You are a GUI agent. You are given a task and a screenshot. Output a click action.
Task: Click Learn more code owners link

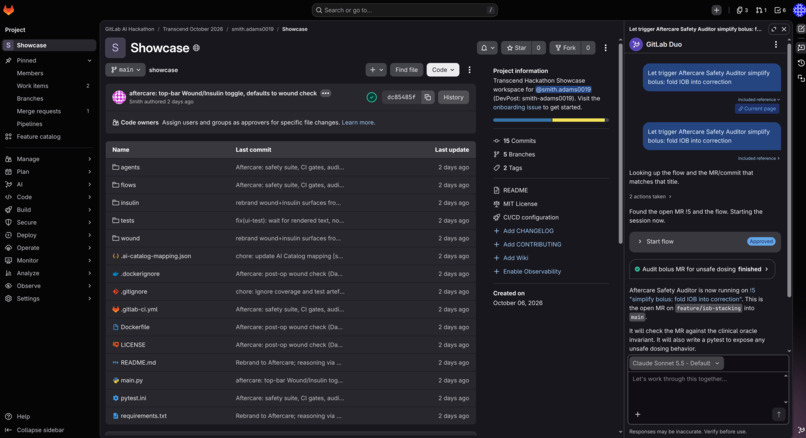(358, 122)
